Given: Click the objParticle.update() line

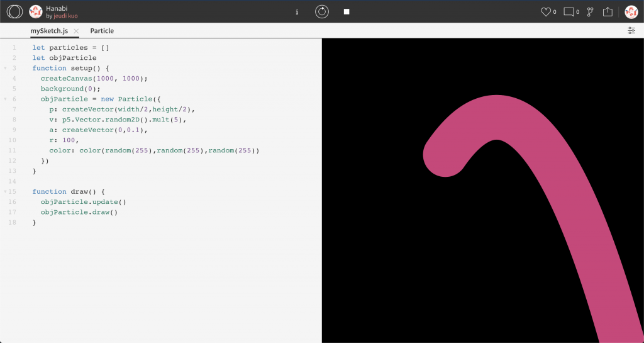Looking at the screenshot, I should click(84, 201).
